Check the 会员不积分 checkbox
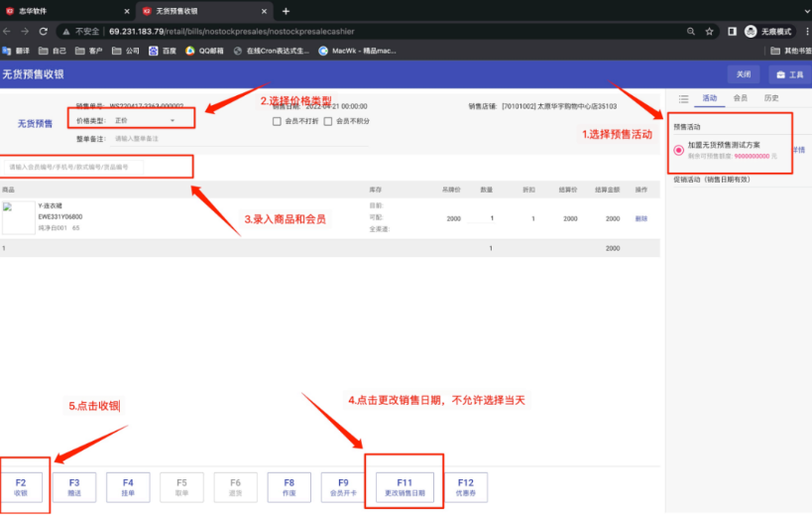 [328, 121]
